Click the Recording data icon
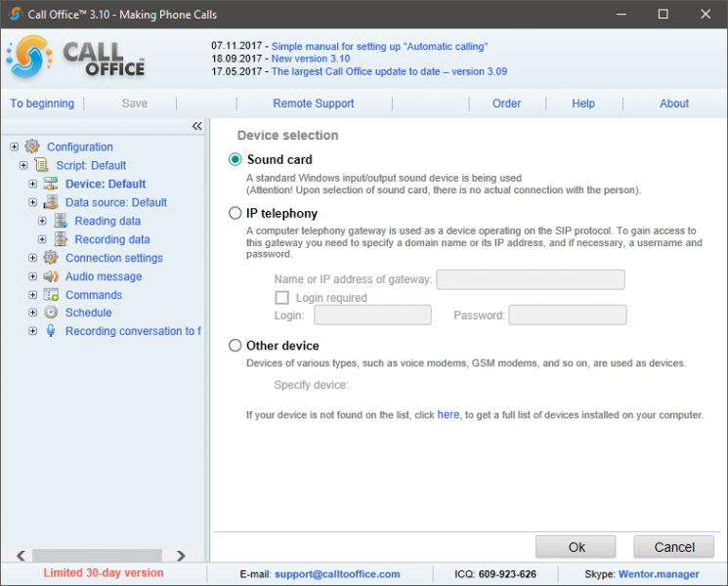This screenshot has width=728, height=586. [x=61, y=239]
